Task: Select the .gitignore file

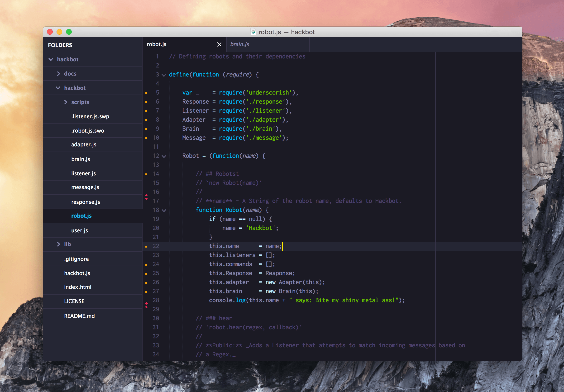Action: coord(76,259)
